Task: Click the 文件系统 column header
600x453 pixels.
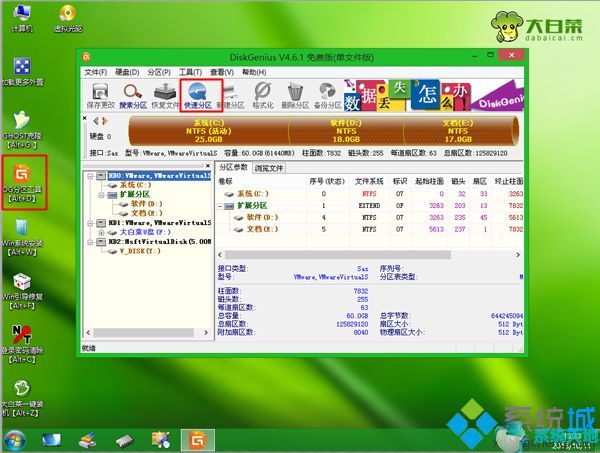Action: 369,181
